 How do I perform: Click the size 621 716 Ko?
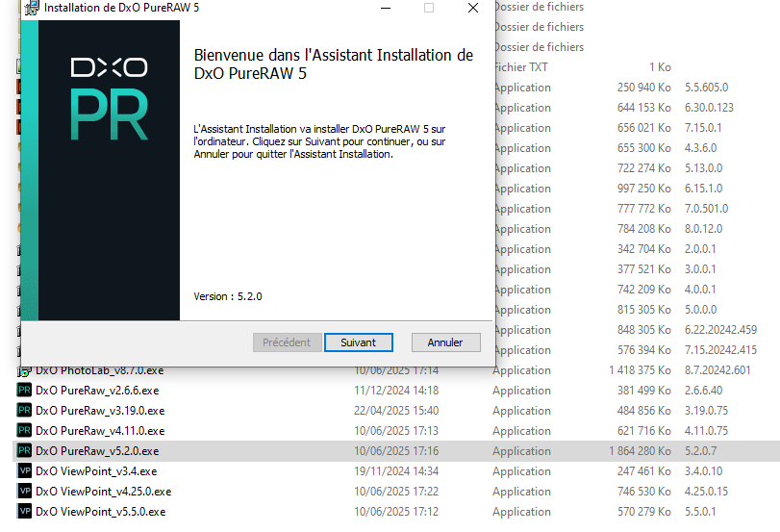(644, 431)
